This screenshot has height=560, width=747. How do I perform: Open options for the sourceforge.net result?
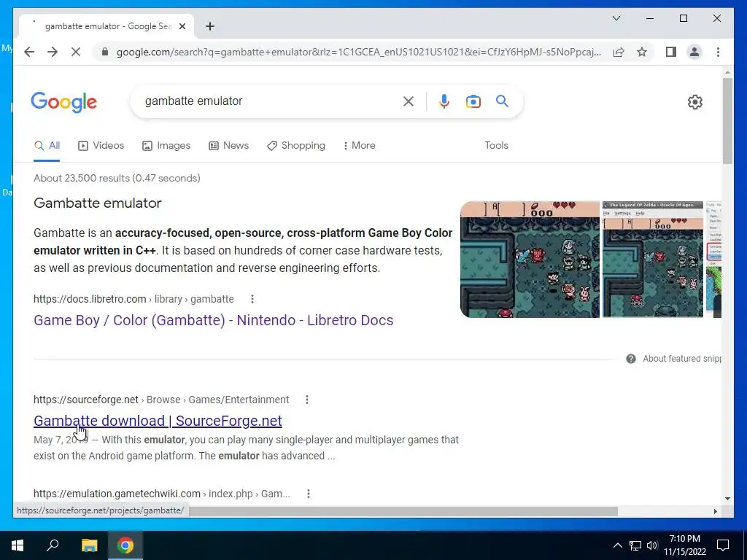pos(307,400)
